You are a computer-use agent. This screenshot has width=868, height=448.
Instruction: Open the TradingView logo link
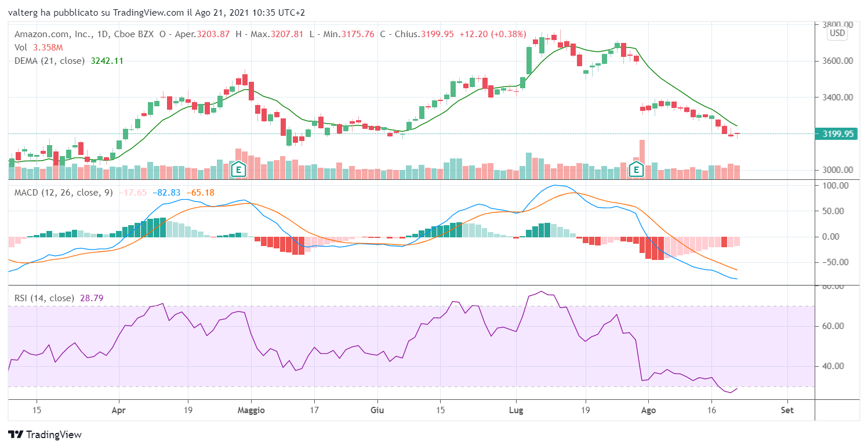click(45, 435)
